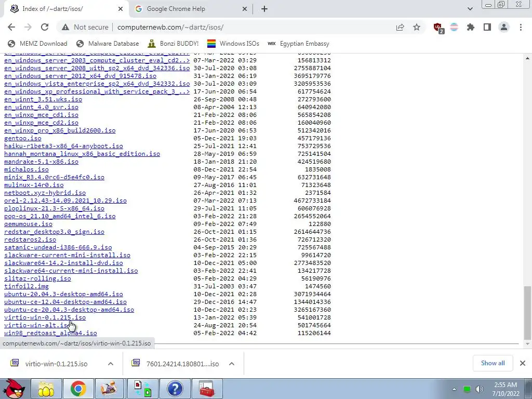
Task: Download gentoo.iso
Action: (23, 138)
